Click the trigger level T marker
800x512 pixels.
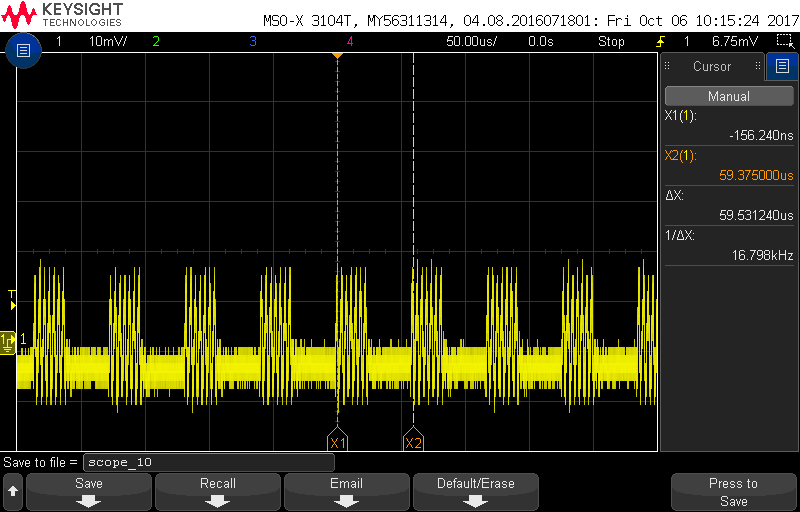click(x=12, y=300)
